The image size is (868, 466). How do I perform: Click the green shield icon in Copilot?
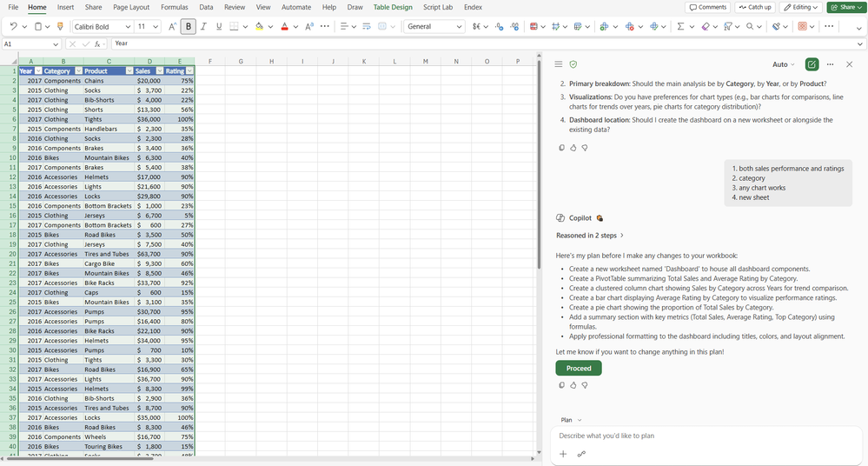coord(573,64)
